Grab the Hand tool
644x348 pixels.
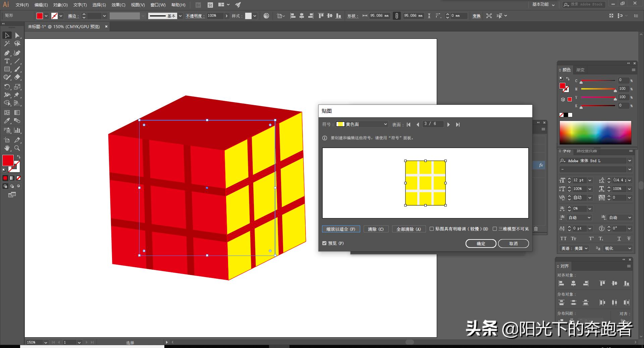click(x=7, y=148)
